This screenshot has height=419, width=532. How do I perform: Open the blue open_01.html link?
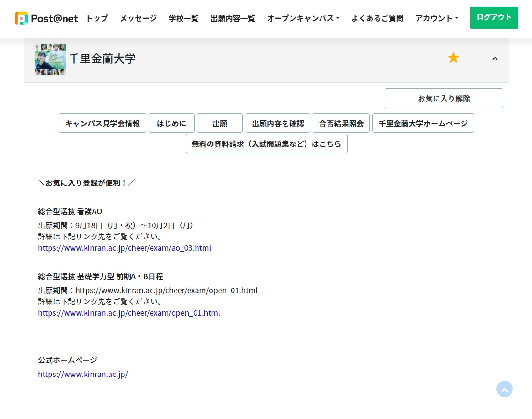[129, 313]
